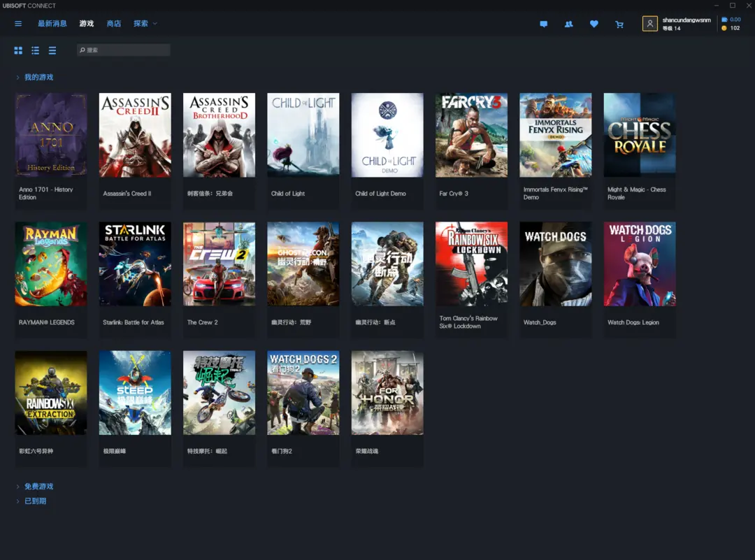Open the friends list icon
The image size is (755, 560).
(568, 24)
